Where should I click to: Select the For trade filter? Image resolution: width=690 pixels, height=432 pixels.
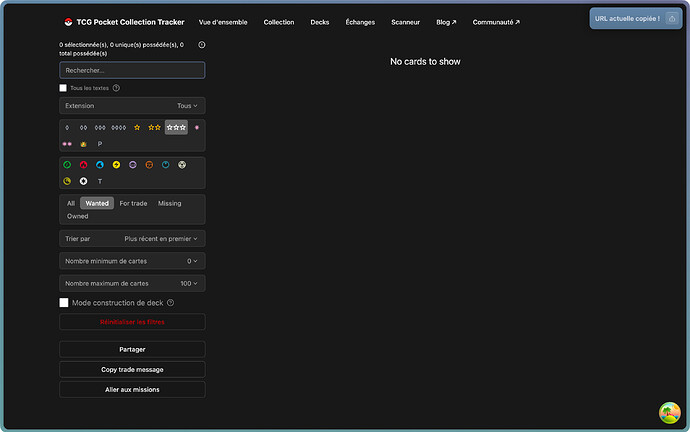(133, 203)
